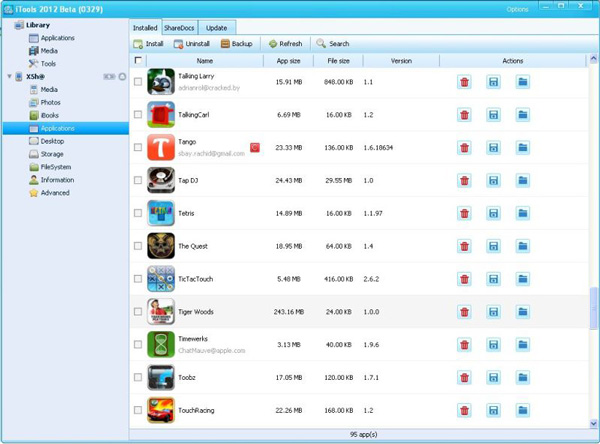Viewport: 600px width, 444px height.
Task: Click the trash icon for TalkingCarl
Action: (x=464, y=115)
